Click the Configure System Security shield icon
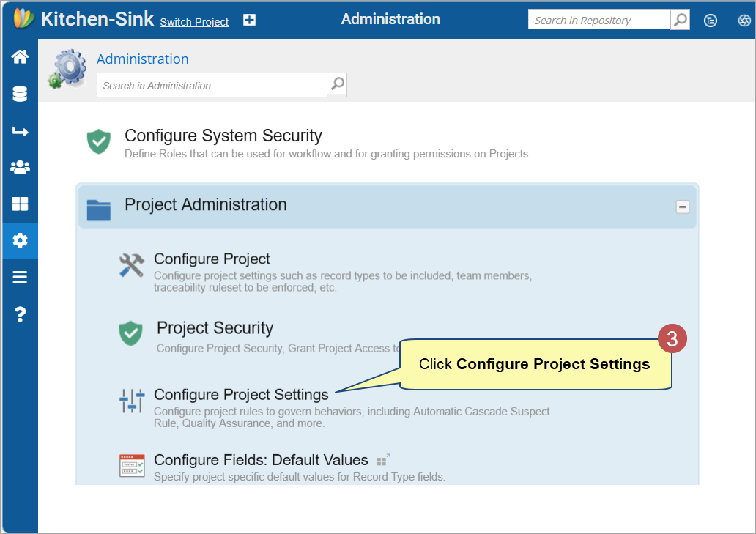756x534 pixels. point(99,141)
